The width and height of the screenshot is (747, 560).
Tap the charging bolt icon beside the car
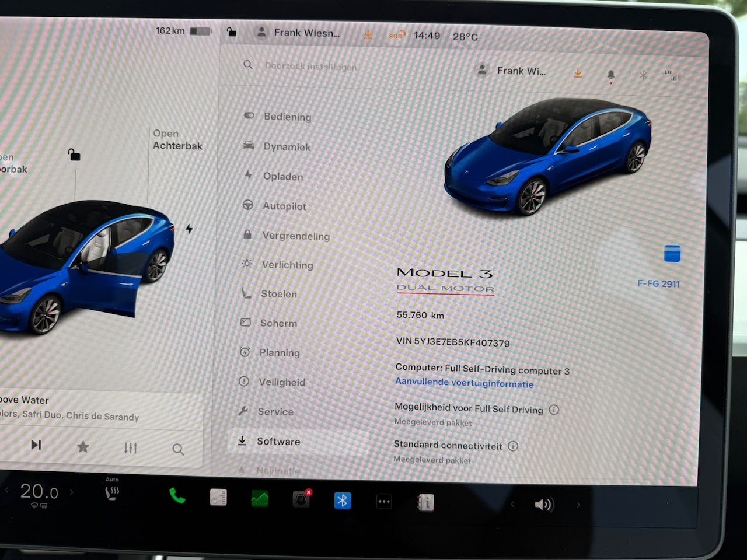[189, 229]
